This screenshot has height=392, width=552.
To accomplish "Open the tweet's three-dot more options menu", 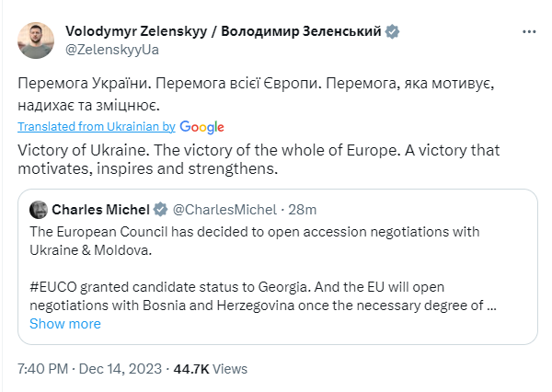I will [x=529, y=32].
